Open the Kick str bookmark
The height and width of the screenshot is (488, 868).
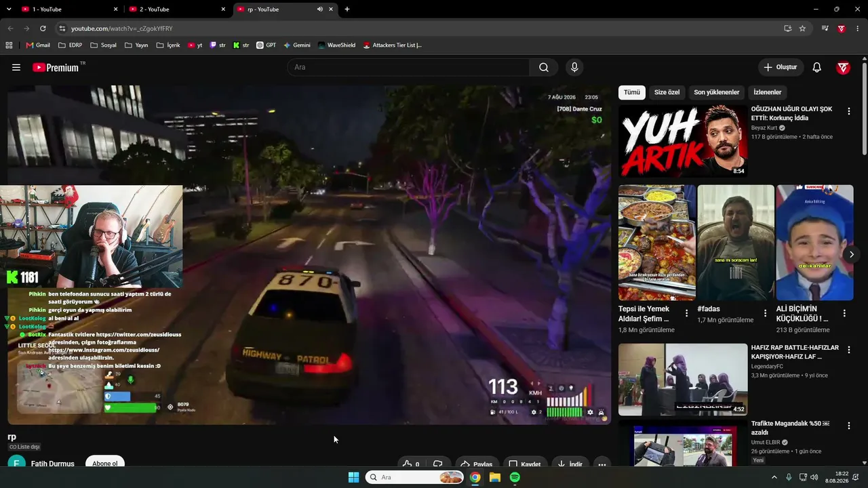point(241,45)
